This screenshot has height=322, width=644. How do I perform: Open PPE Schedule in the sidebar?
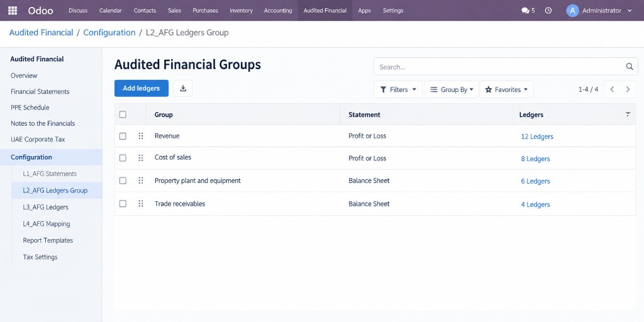30,108
